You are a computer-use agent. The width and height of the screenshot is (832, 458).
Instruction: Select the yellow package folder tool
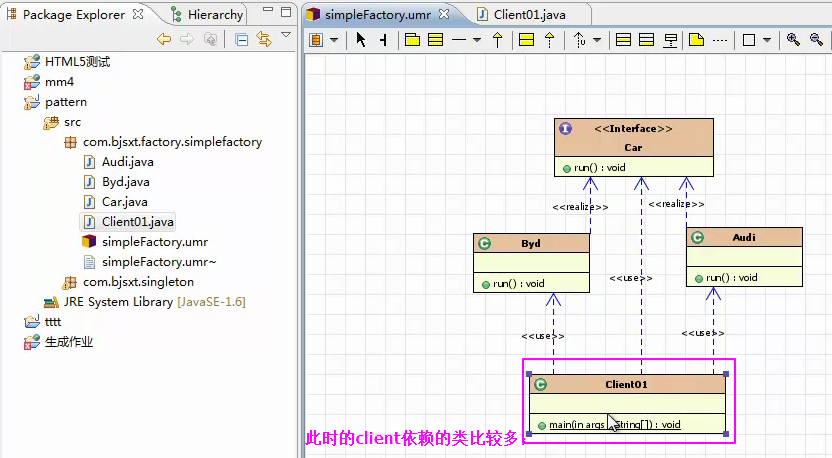(x=412, y=40)
